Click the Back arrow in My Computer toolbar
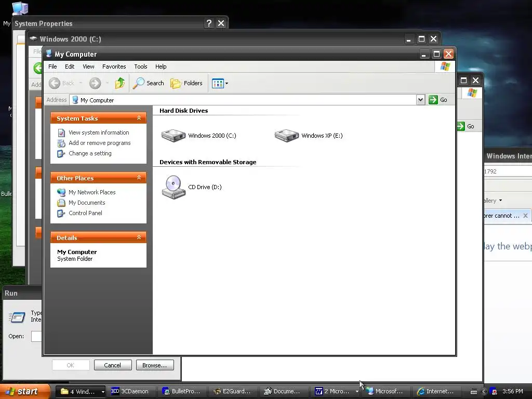This screenshot has width=532, height=399. 54,83
